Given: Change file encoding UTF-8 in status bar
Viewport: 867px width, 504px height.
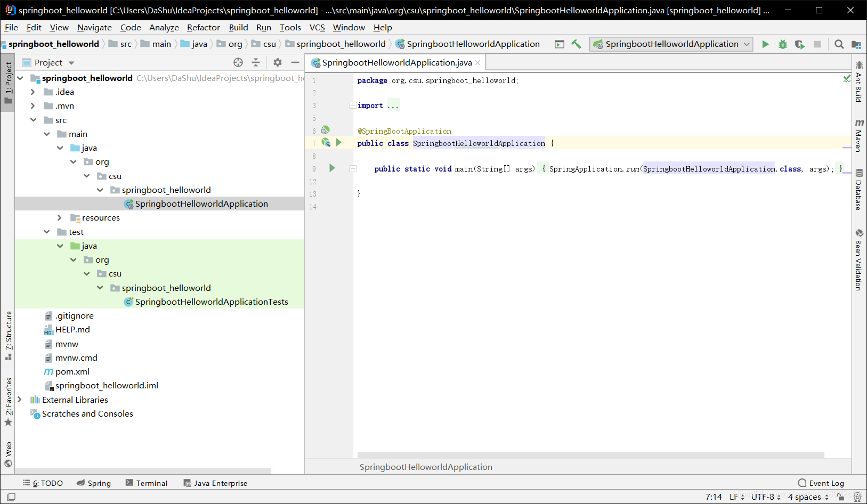Looking at the screenshot, I should pyautogui.click(x=766, y=497).
